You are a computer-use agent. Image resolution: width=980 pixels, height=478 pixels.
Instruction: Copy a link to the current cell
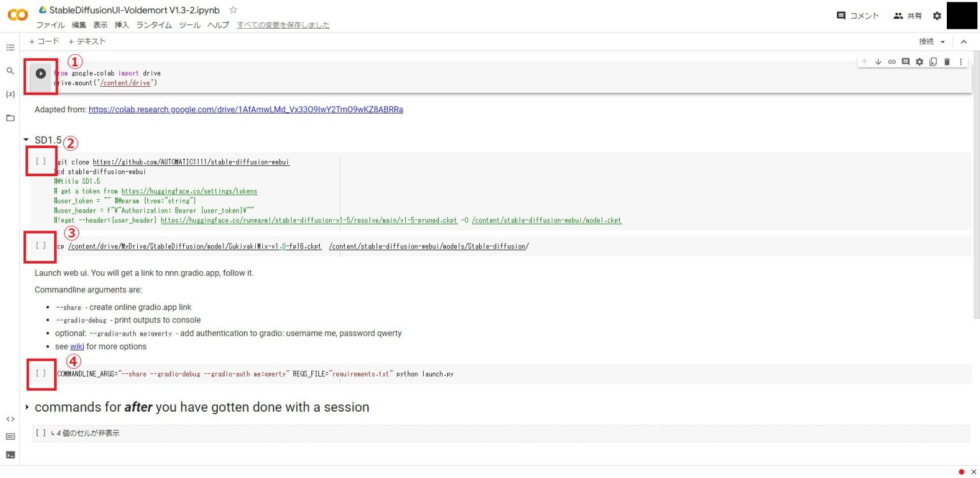(x=892, y=61)
